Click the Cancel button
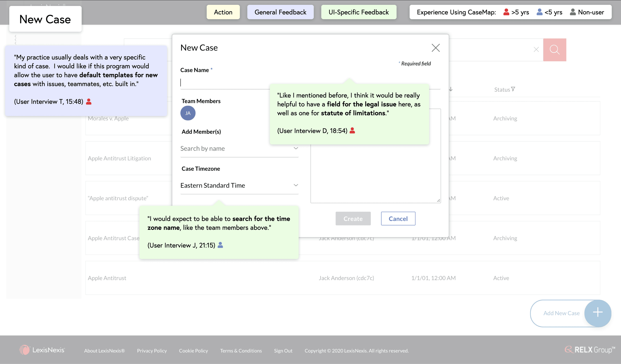Screen dimensions: 621x364 click(x=398, y=219)
